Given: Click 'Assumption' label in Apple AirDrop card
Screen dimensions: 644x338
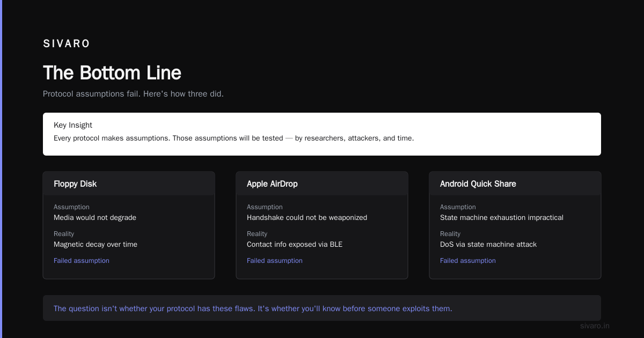Looking at the screenshot, I should click(265, 207).
